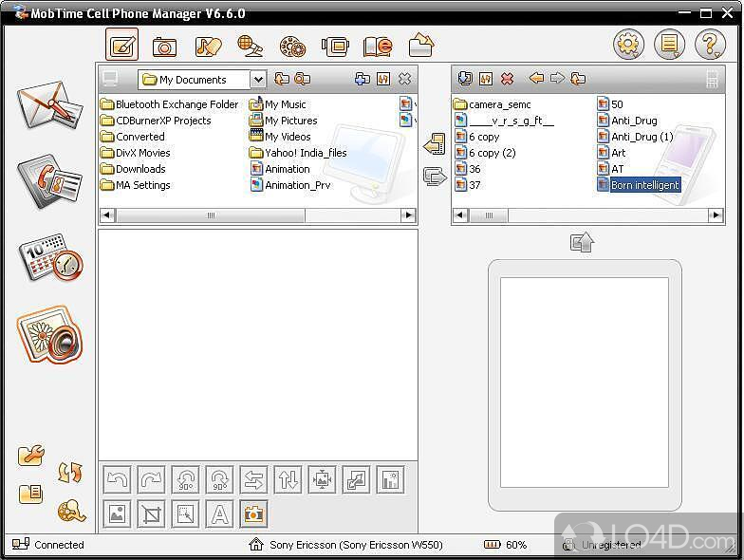The height and width of the screenshot is (560, 744).
Task: Click the upload arrow above phone preview
Action: [x=582, y=243]
